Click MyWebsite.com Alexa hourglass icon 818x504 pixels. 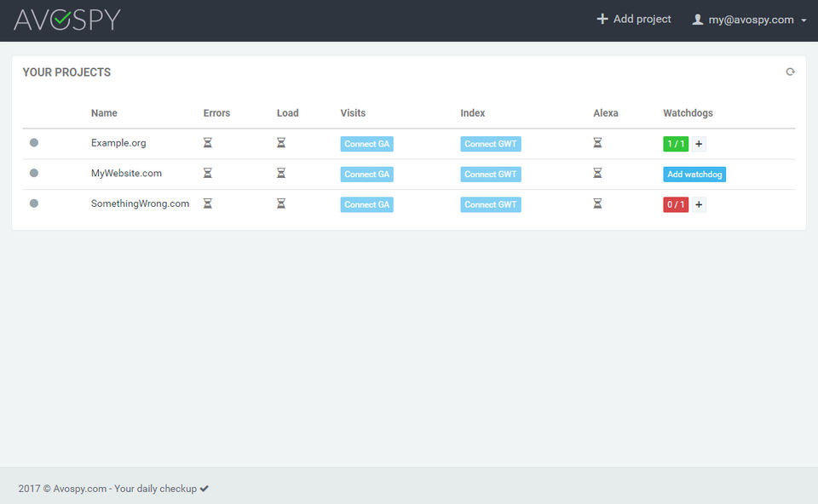598,173
